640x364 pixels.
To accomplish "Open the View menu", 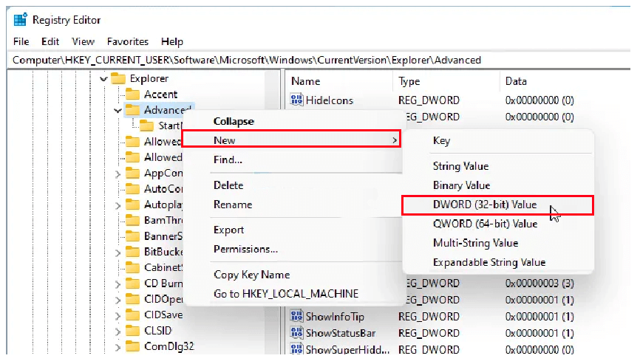I will pyautogui.click(x=83, y=41).
